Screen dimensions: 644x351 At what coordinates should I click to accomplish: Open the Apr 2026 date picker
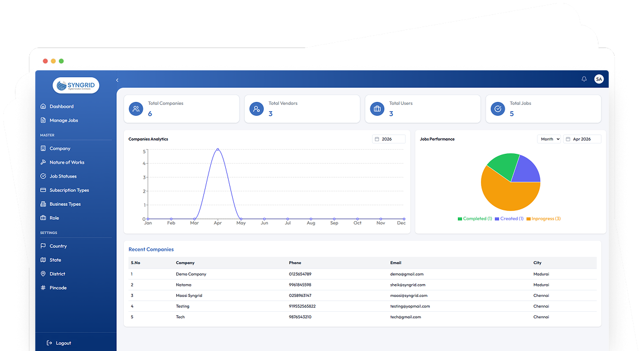pyautogui.click(x=582, y=139)
